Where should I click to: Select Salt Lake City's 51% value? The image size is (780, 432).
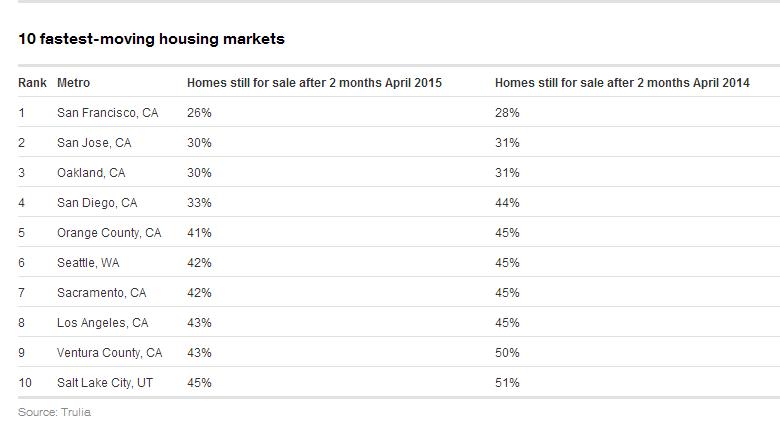(x=507, y=382)
